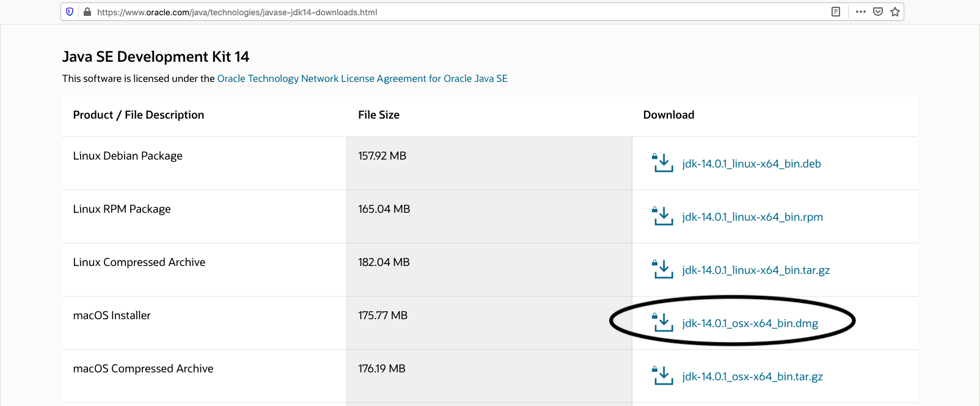The width and height of the screenshot is (980, 406).
Task: Click the 176.19 MB file size
Action: point(381,369)
